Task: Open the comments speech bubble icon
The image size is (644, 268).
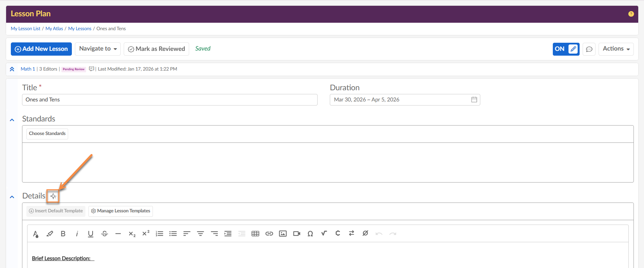Action: 589,49
